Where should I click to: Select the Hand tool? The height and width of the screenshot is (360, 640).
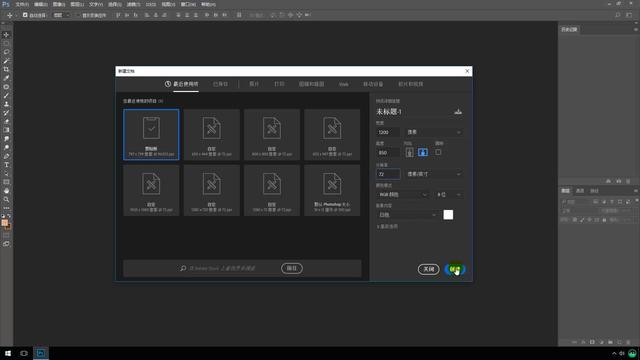[6, 191]
